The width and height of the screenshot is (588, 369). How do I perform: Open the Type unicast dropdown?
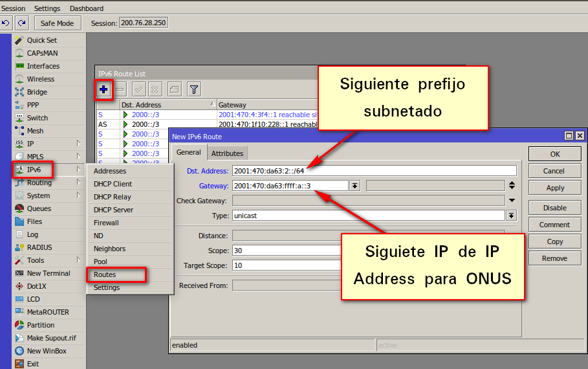[x=512, y=216]
